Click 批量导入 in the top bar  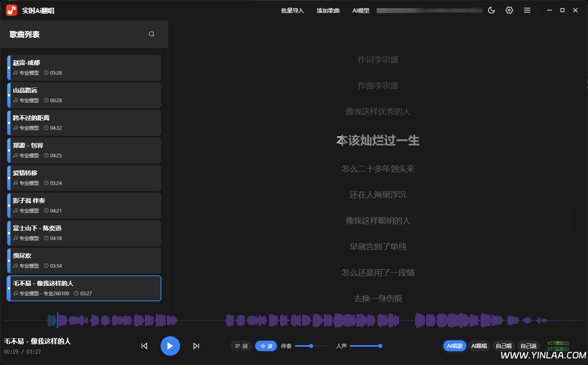292,11
